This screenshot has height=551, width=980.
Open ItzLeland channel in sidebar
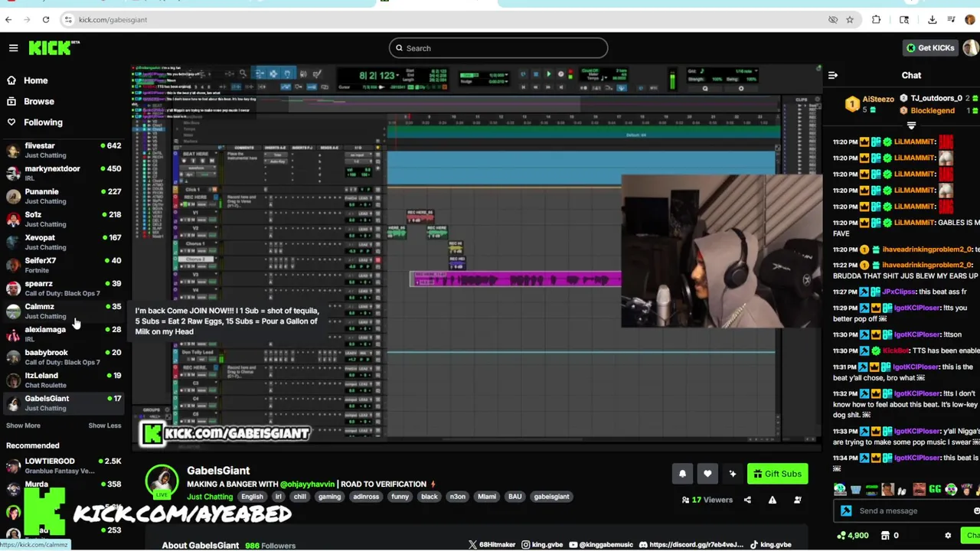click(x=63, y=380)
